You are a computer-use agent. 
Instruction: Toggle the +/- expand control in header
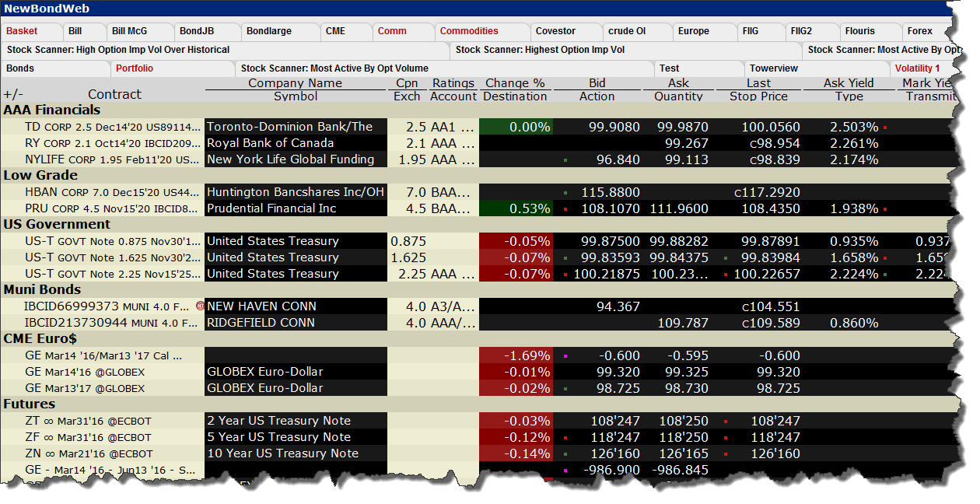click(x=13, y=94)
